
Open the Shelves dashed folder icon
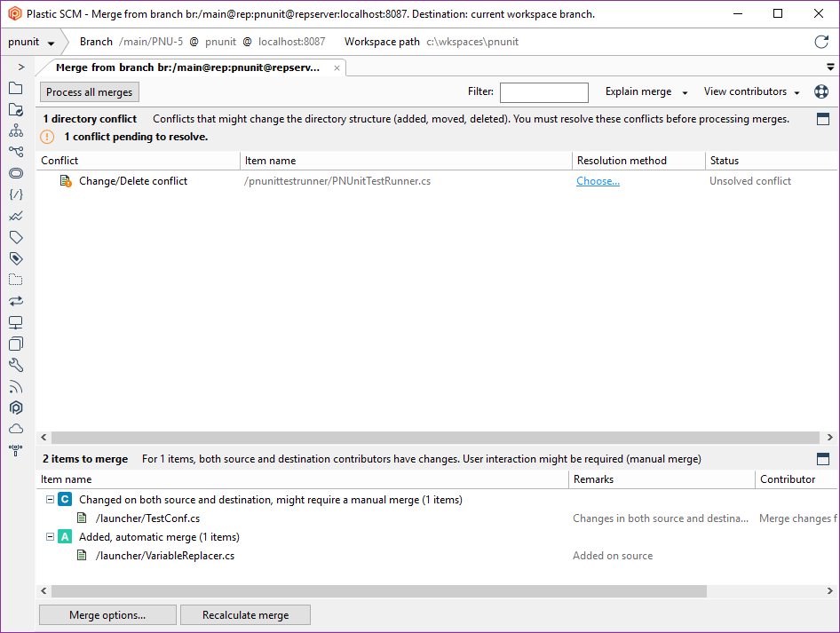(x=16, y=280)
